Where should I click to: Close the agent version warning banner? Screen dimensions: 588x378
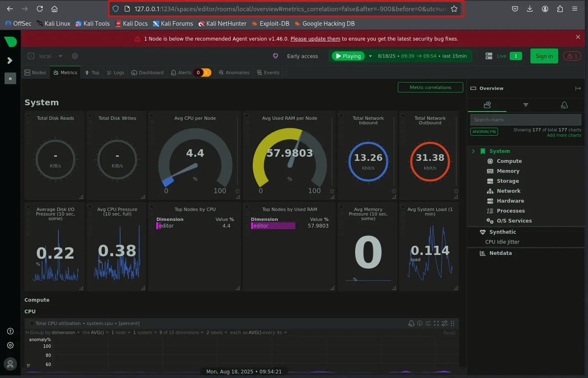pos(578,37)
